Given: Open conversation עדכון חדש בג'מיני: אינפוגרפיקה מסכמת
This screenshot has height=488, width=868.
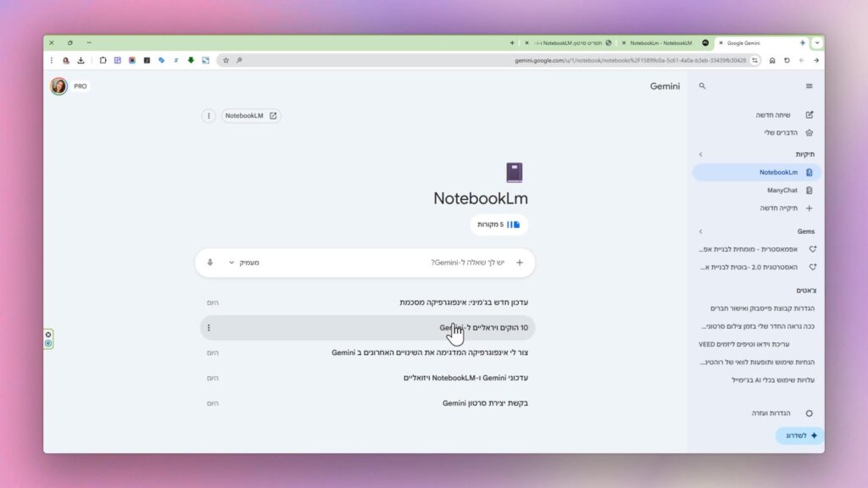Looking at the screenshot, I should coord(367,302).
